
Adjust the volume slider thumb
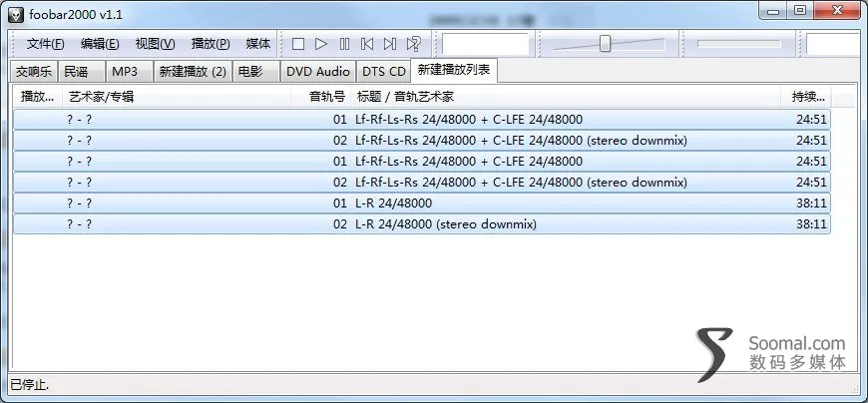605,44
